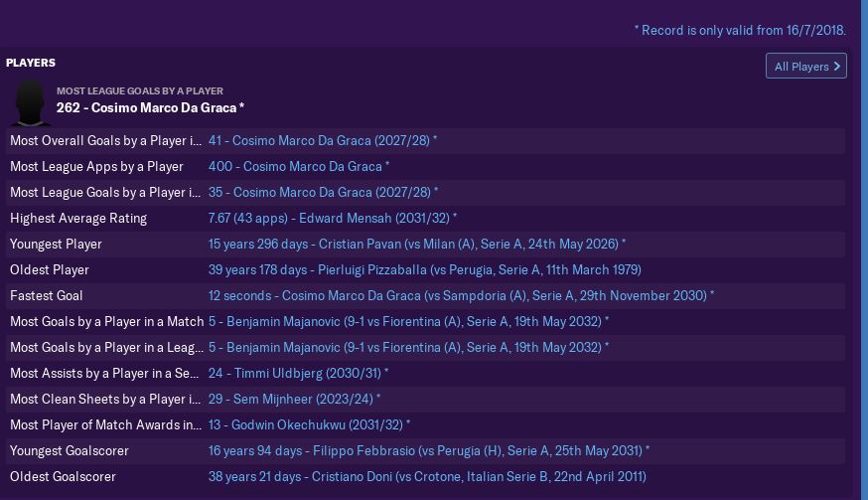The image size is (868, 500).
Task: Select the Timmi Uldbjerg assists record
Action: (x=298, y=374)
